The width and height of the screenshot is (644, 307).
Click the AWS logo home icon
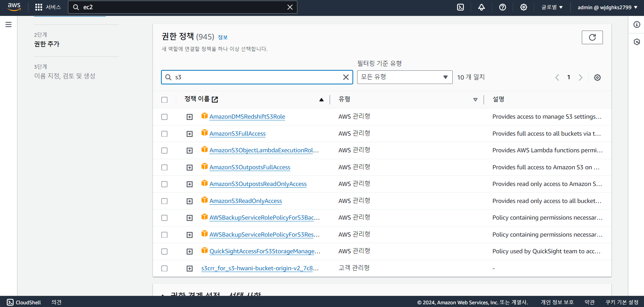(14, 7)
